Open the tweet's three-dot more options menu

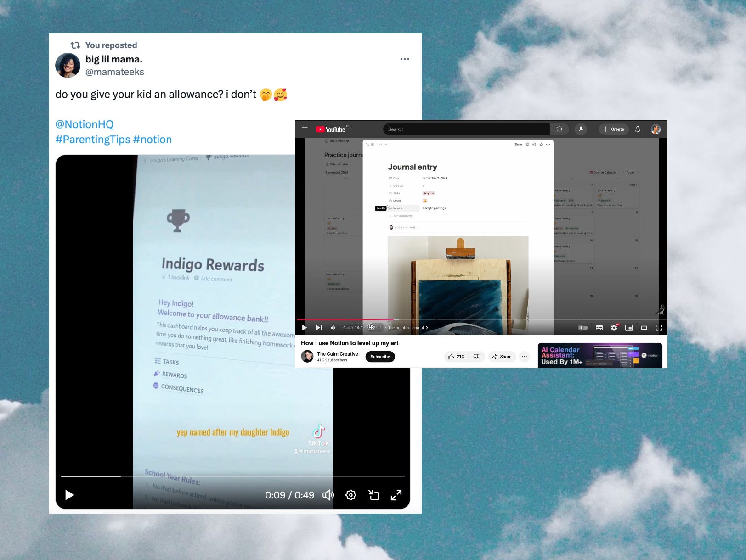(404, 59)
